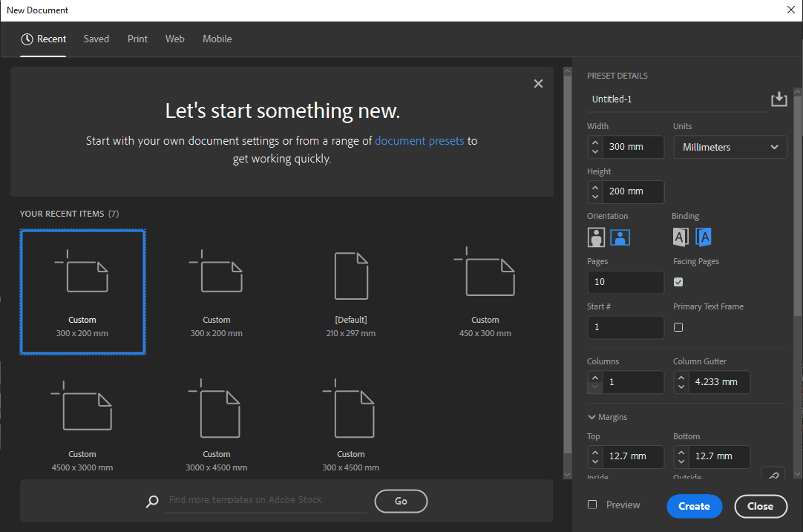
Task: Enable the Primary Text Frame checkbox
Action: click(678, 327)
